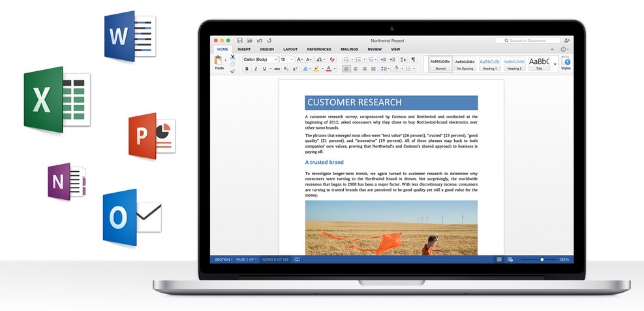Justify text alignment
Image resolution: width=644 pixels, height=311 pixels.
coord(373,69)
